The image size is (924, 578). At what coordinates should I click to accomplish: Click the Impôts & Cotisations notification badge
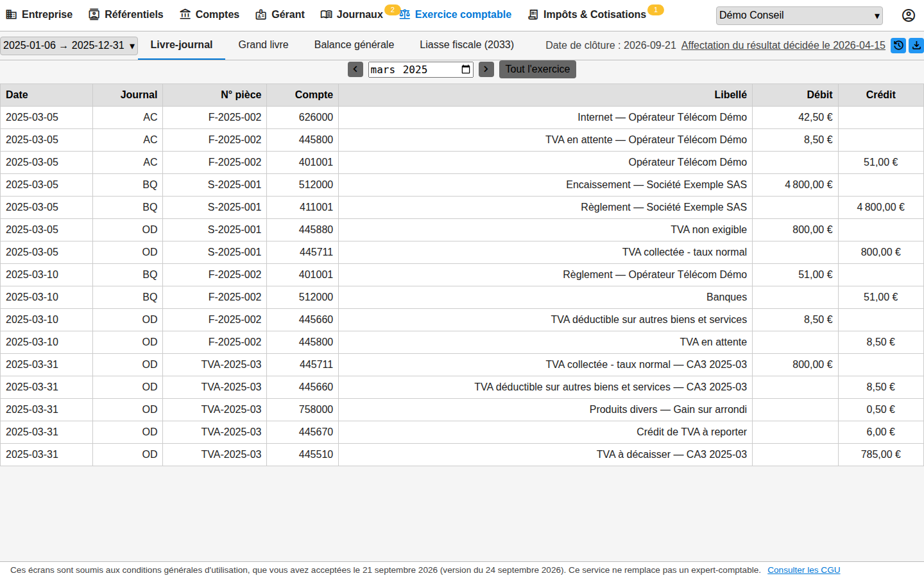click(655, 10)
